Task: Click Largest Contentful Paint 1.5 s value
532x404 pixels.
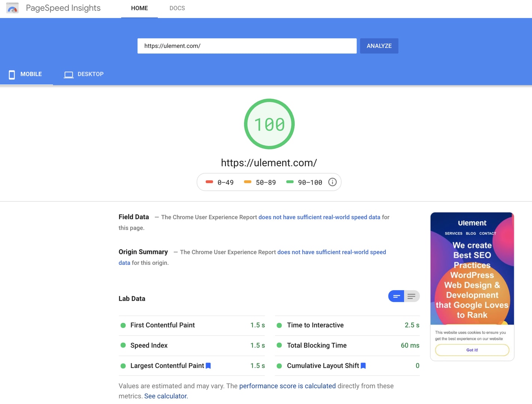Action: click(257, 366)
